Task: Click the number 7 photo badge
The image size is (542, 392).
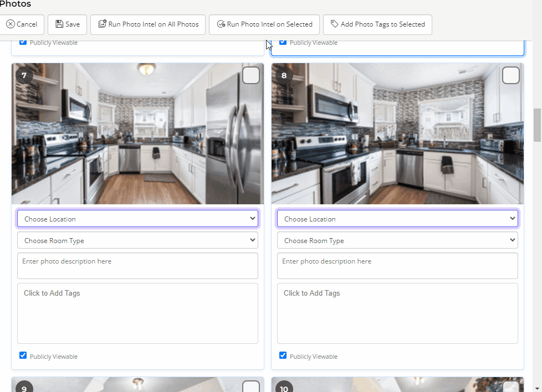Action: coord(24,75)
